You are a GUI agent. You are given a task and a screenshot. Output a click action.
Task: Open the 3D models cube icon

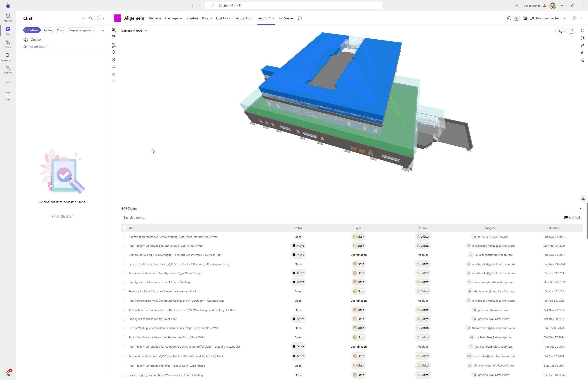coord(113,30)
